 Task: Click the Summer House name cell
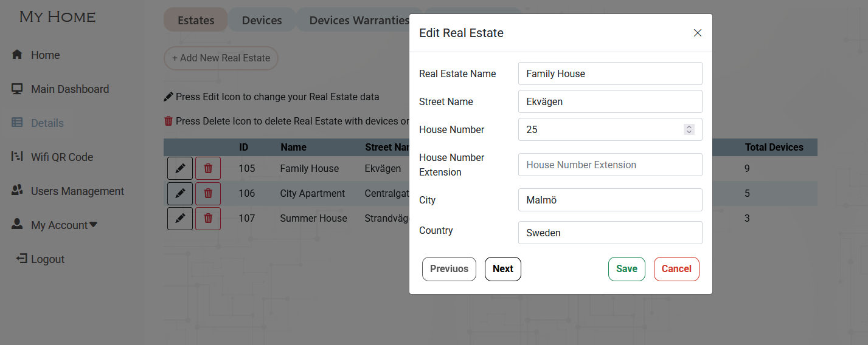313,218
